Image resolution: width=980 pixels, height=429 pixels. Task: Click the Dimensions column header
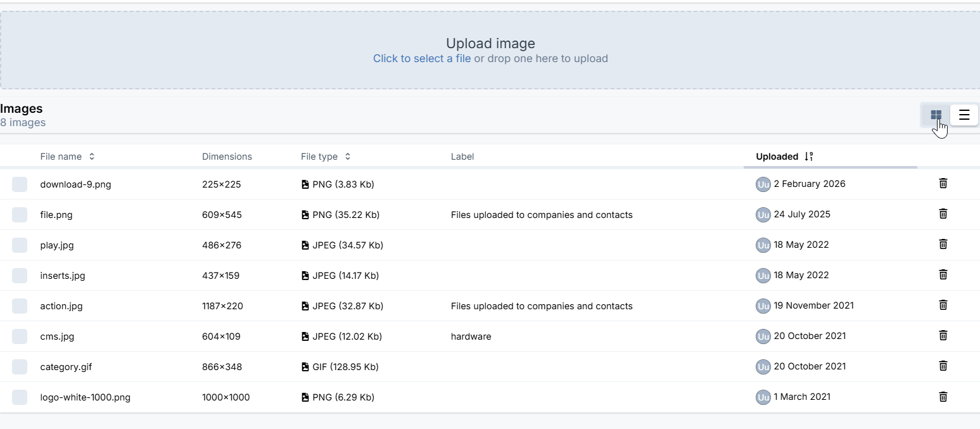point(227,157)
